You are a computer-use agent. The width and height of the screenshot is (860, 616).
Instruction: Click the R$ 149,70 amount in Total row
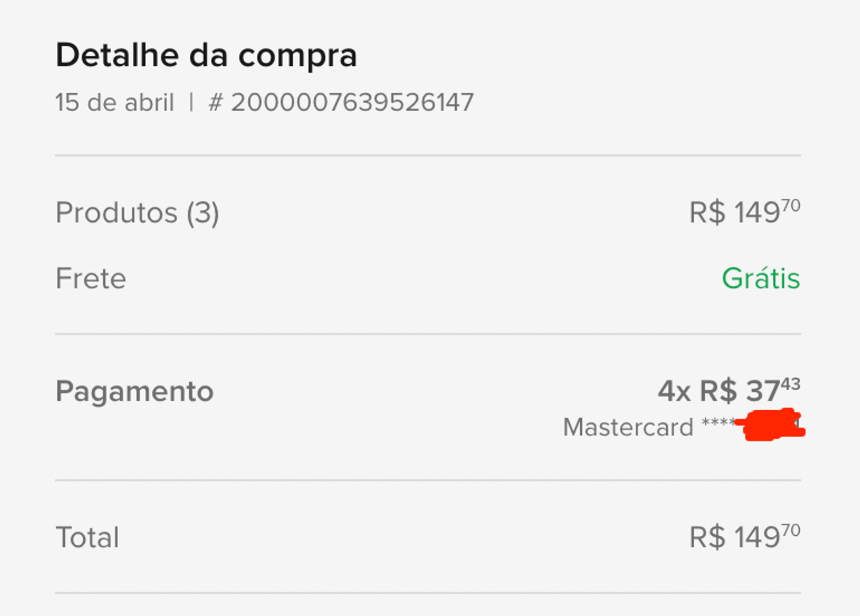[744, 537]
